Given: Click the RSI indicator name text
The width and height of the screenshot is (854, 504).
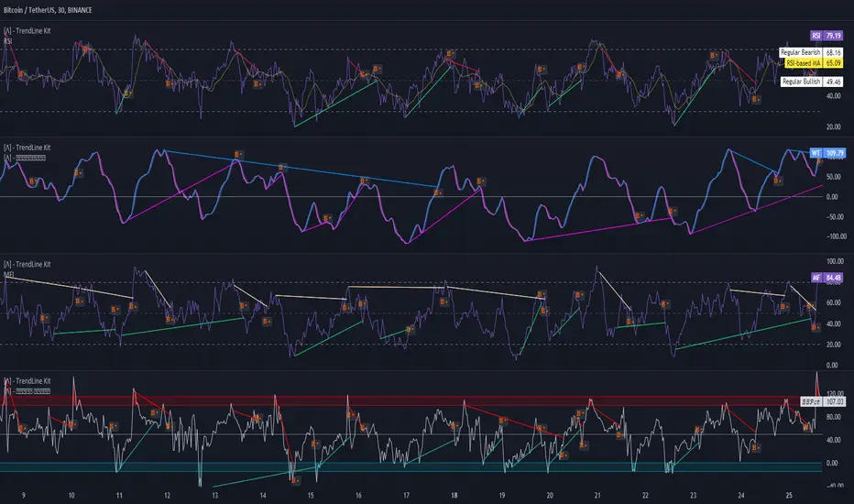Looking at the screenshot, I should [7, 41].
